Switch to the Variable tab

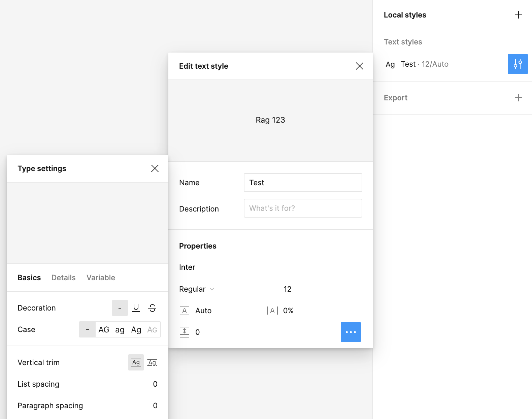[x=101, y=278]
